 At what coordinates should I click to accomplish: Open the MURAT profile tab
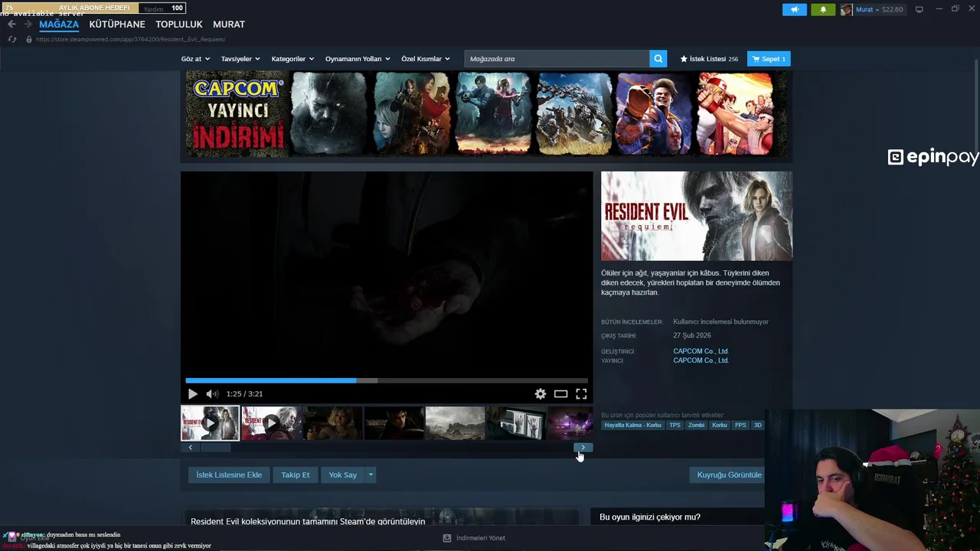pos(229,24)
